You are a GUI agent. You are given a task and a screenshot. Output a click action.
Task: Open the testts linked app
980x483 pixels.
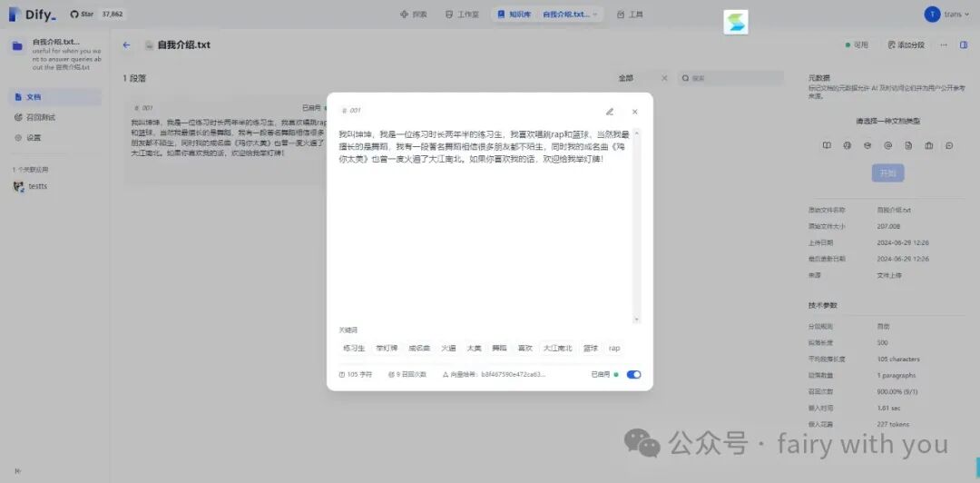[x=31, y=186]
